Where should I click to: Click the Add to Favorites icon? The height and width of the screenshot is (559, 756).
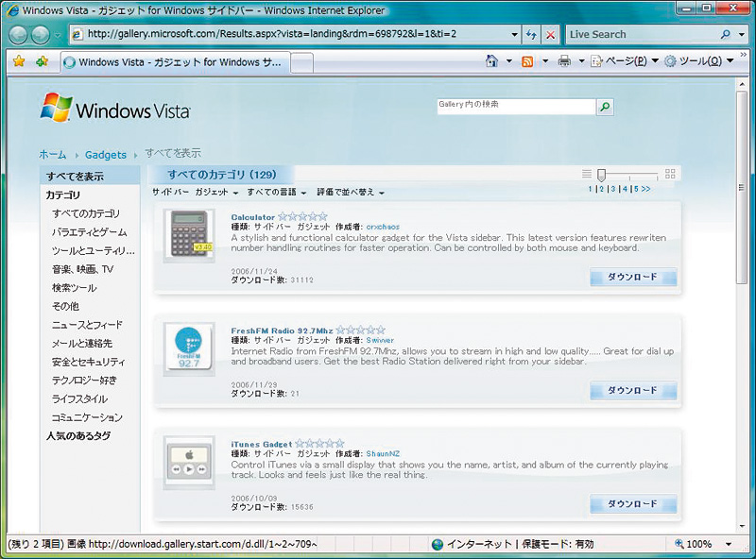[x=42, y=61]
